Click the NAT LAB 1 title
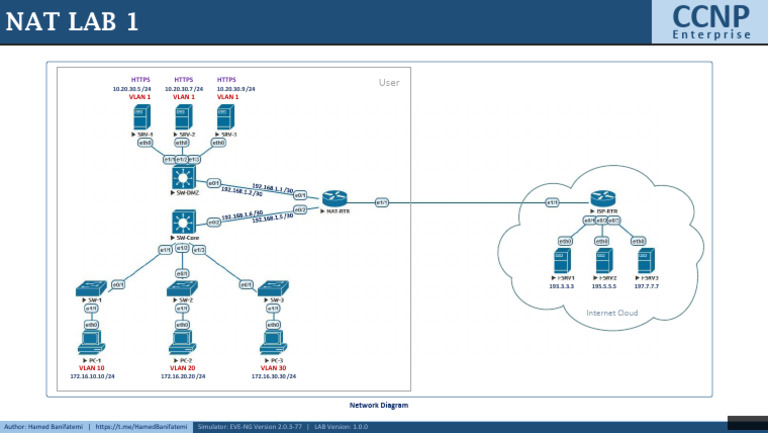This screenshot has width=768, height=433. 72,22
